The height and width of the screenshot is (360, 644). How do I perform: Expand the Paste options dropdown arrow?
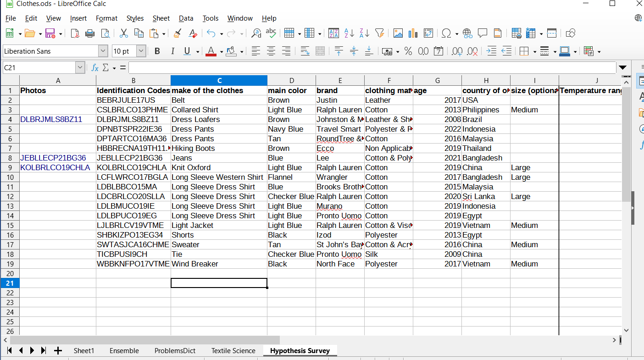point(163,33)
